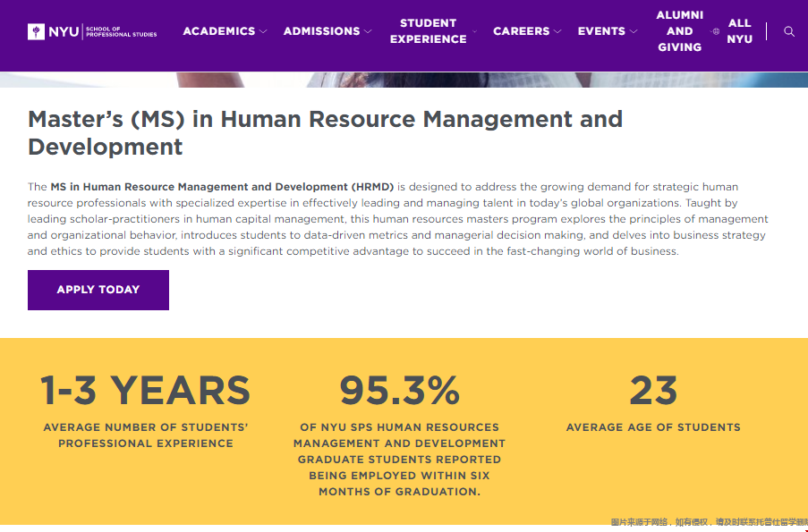
Task: Click School of Professional Studies wordmark
Action: (x=121, y=32)
